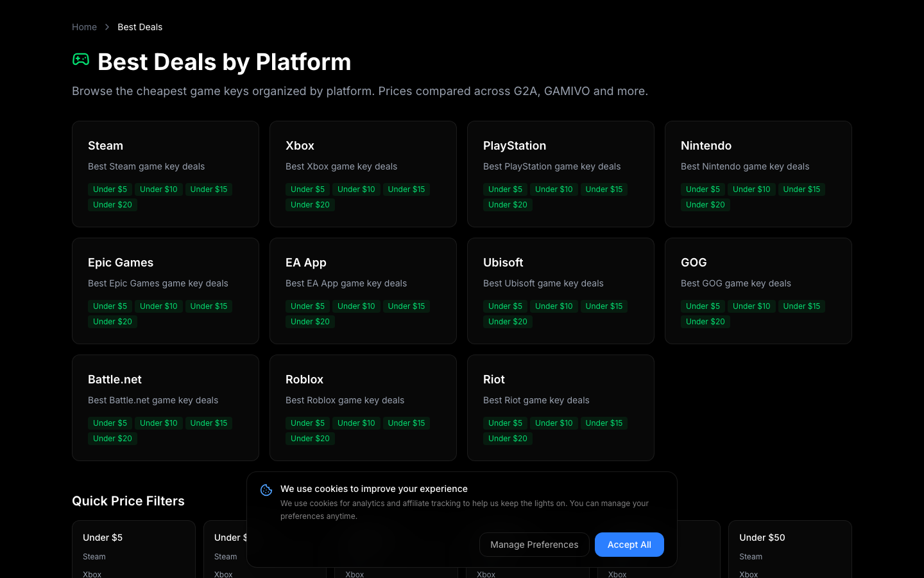The image size is (924, 578).
Task: Select Under $10 tag in Riot card
Action: pos(554,423)
